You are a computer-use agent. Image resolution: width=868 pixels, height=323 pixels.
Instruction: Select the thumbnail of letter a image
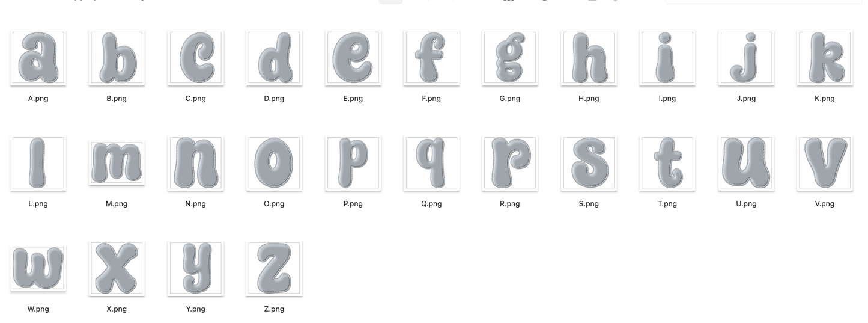38,58
